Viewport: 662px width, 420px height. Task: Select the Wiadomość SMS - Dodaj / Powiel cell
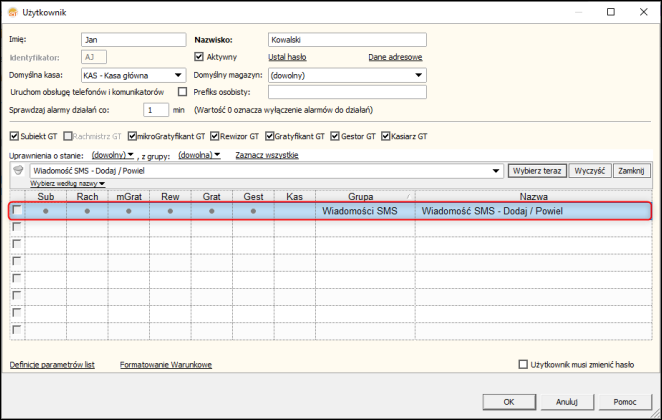(534, 211)
